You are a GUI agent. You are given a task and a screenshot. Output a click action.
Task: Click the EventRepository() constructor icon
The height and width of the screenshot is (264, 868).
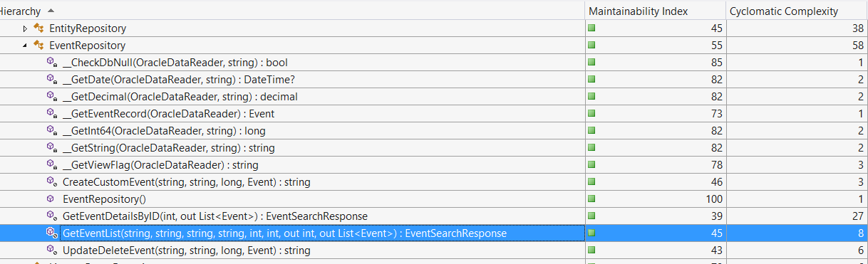[51, 199]
